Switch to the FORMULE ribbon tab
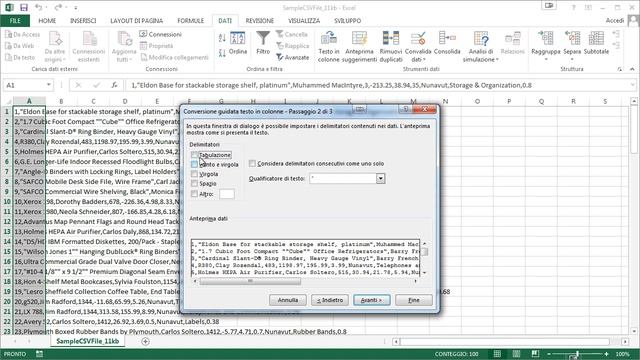Image resolution: width=640 pixels, height=360 pixels. (190, 21)
